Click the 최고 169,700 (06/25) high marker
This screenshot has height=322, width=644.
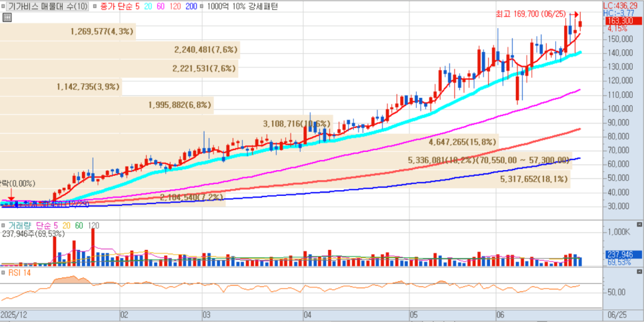(533, 15)
